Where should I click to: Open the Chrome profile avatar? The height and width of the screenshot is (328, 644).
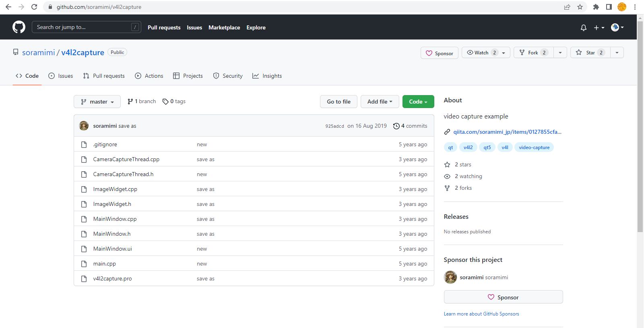622,7
